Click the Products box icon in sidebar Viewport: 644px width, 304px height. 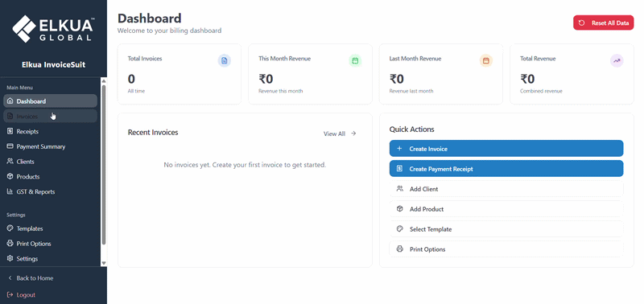tap(10, 176)
